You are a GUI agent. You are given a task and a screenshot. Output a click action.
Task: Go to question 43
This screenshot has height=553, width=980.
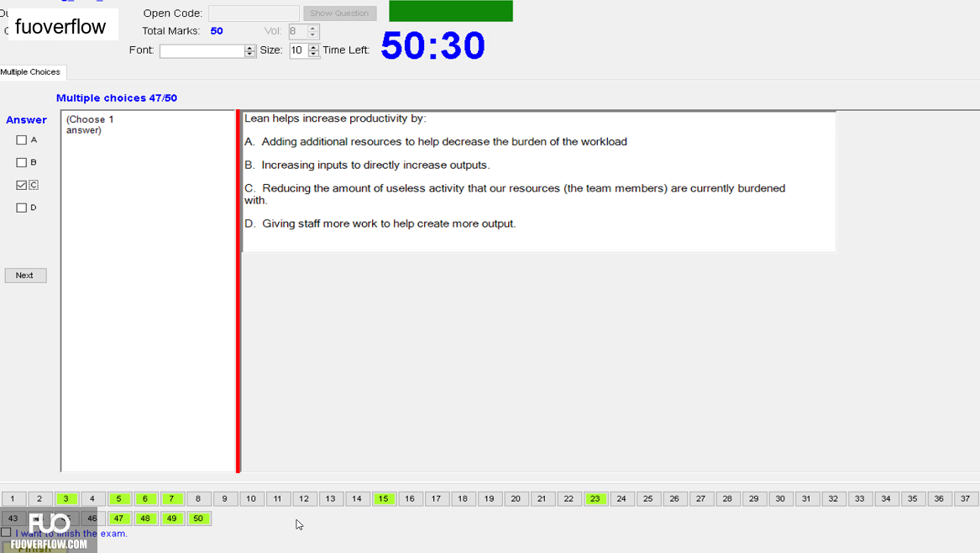13,519
